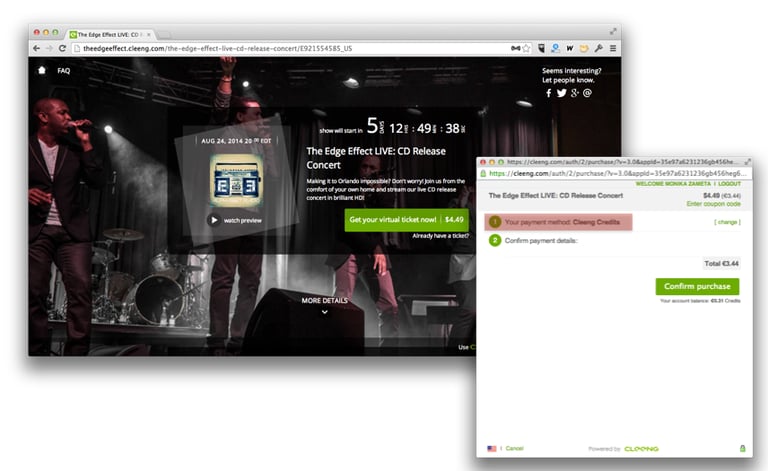Click the W extension icon

coord(570,48)
